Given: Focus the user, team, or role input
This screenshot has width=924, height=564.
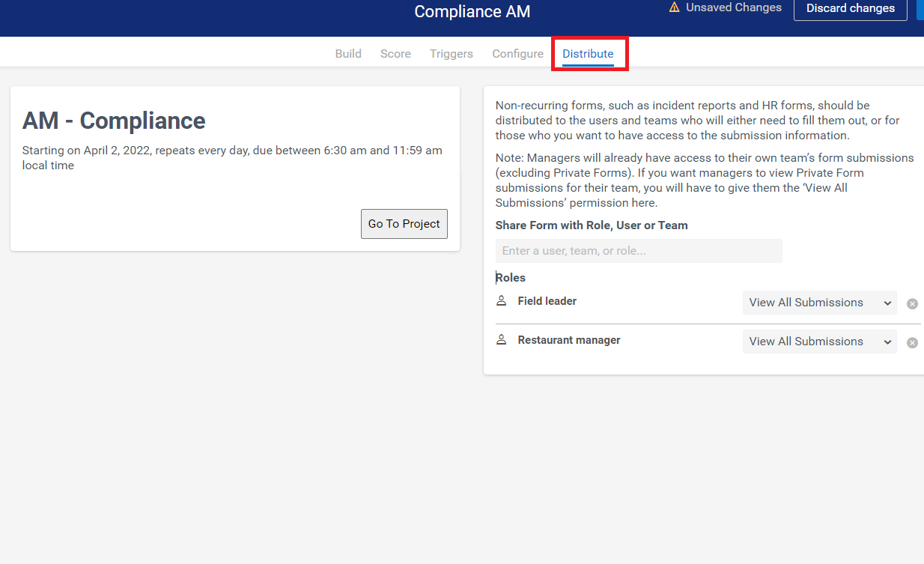Looking at the screenshot, I should click(x=639, y=251).
